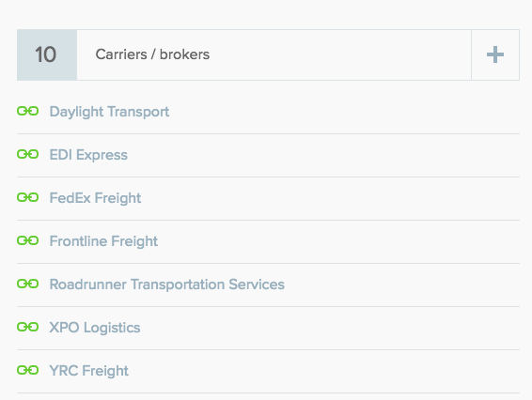The width and height of the screenshot is (532, 400).
Task: Open the Frontline Freight carrier
Action: (x=103, y=241)
